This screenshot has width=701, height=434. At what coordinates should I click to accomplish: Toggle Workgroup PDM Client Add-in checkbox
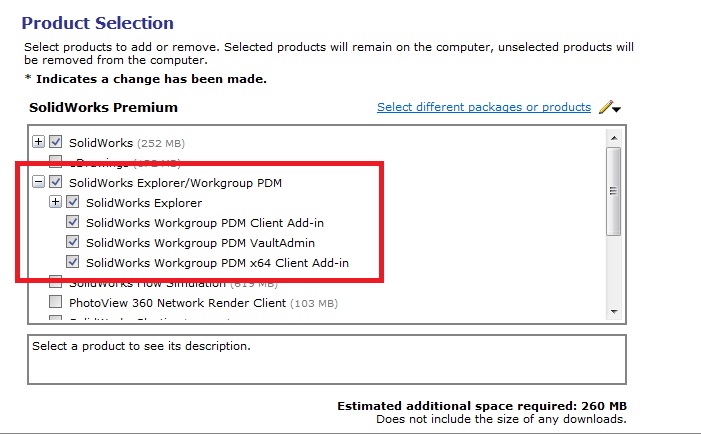pos(73,222)
